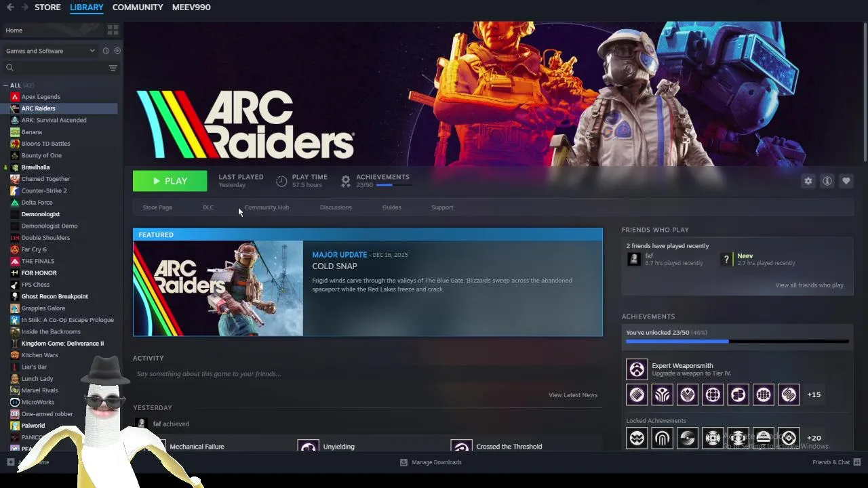Select ARK: Survival Ascended in list
Image resolution: width=868 pixels, height=488 pixels.
tap(54, 120)
